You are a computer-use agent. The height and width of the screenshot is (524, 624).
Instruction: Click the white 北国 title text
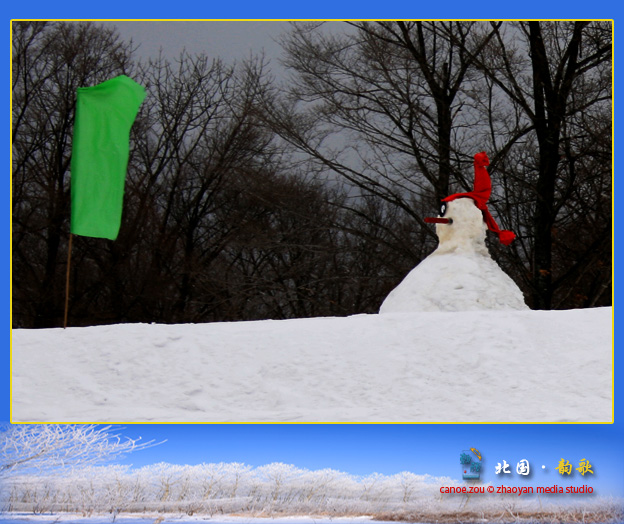(x=513, y=468)
